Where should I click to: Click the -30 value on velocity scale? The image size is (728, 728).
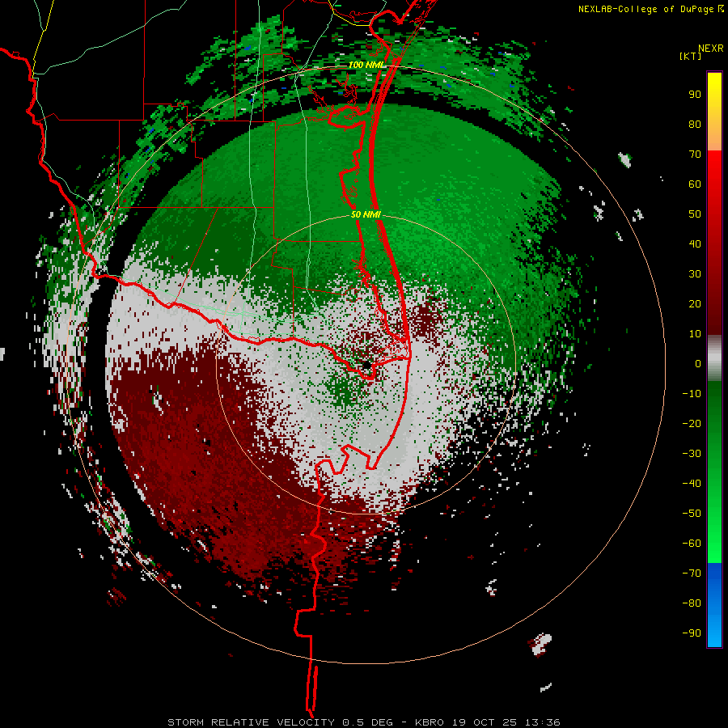click(692, 454)
